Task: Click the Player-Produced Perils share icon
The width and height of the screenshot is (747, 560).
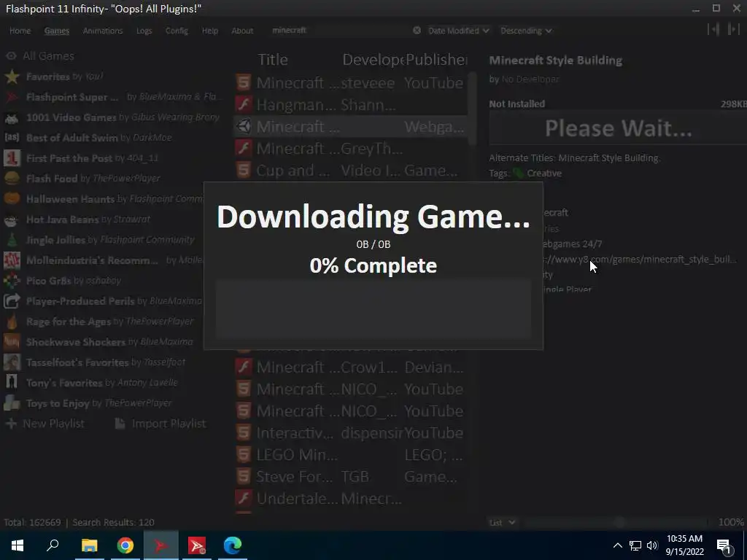Action: pyautogui.click(x=12, y=301)
